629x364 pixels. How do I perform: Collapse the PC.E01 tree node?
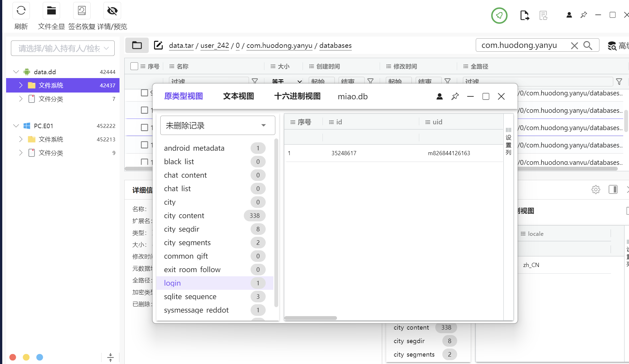coord(16,126)
